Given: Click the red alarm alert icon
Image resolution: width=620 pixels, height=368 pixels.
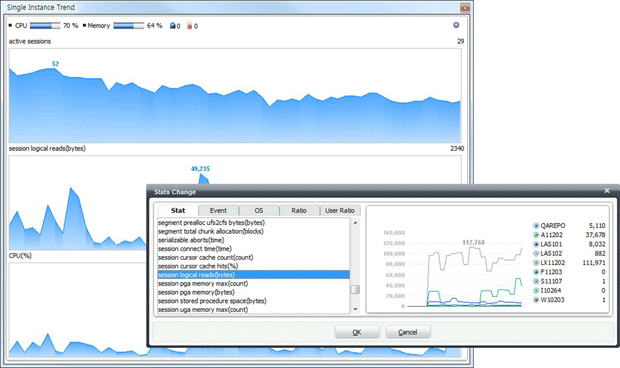Looking at the screenshot, I should [x=189, y=26].
